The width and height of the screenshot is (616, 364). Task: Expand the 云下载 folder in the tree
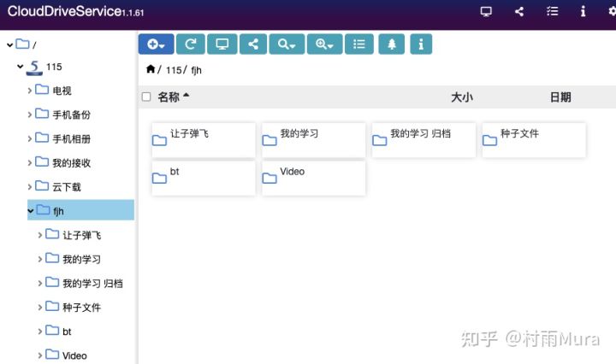point(30,187)
